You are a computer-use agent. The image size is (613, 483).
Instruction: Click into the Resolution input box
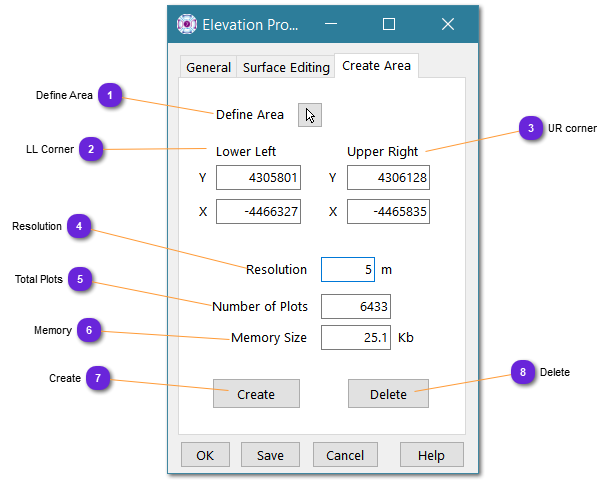point(348,269)
